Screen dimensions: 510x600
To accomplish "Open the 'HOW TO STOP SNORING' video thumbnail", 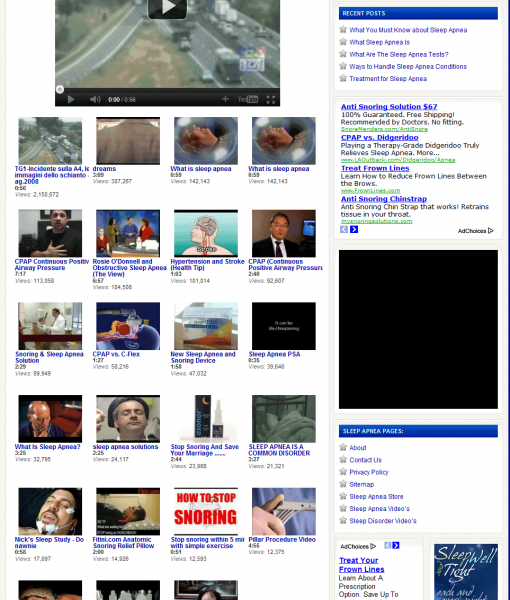I will 206,511.
